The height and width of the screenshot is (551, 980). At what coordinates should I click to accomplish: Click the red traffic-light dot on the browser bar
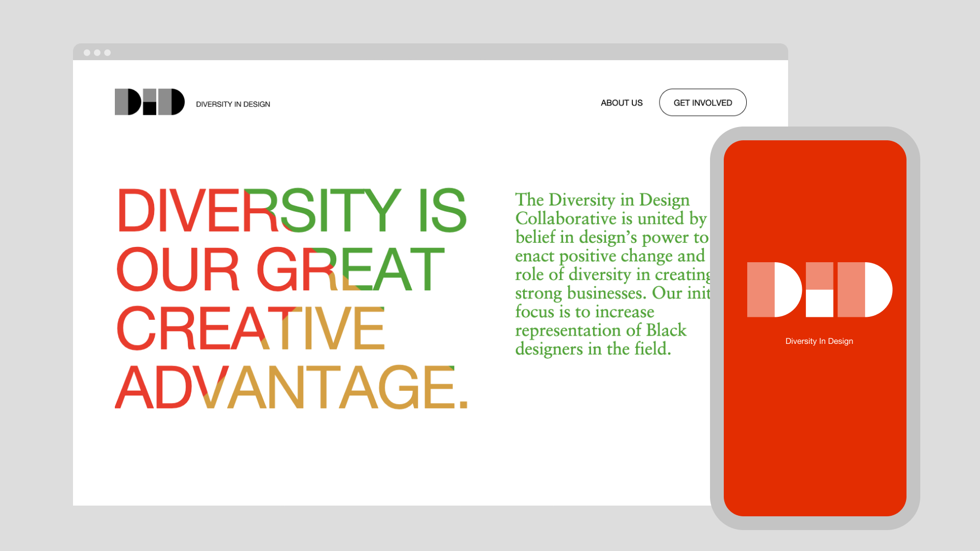coord(88,52)
